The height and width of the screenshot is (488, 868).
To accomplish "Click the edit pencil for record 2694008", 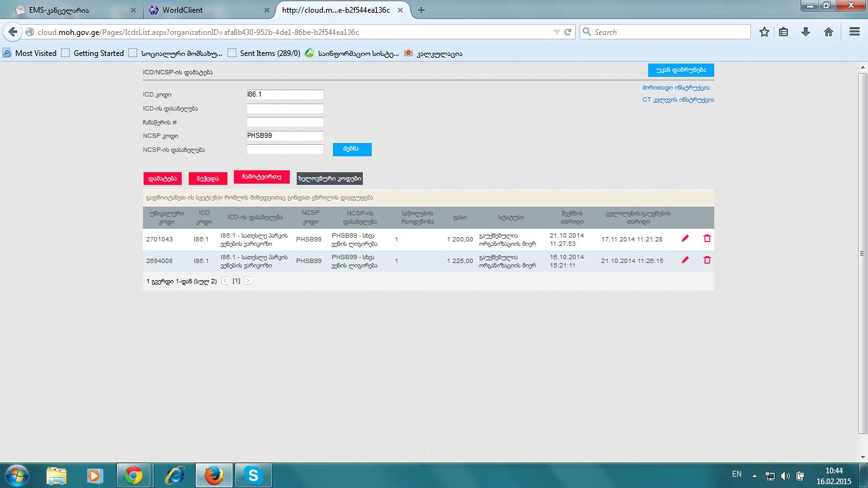I will coord(685,260).
